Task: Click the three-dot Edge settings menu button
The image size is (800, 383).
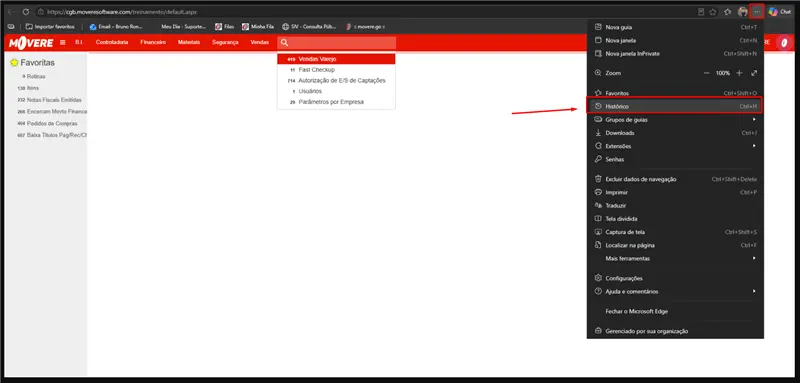Action: pyautogui.click(x=757, y=12)
